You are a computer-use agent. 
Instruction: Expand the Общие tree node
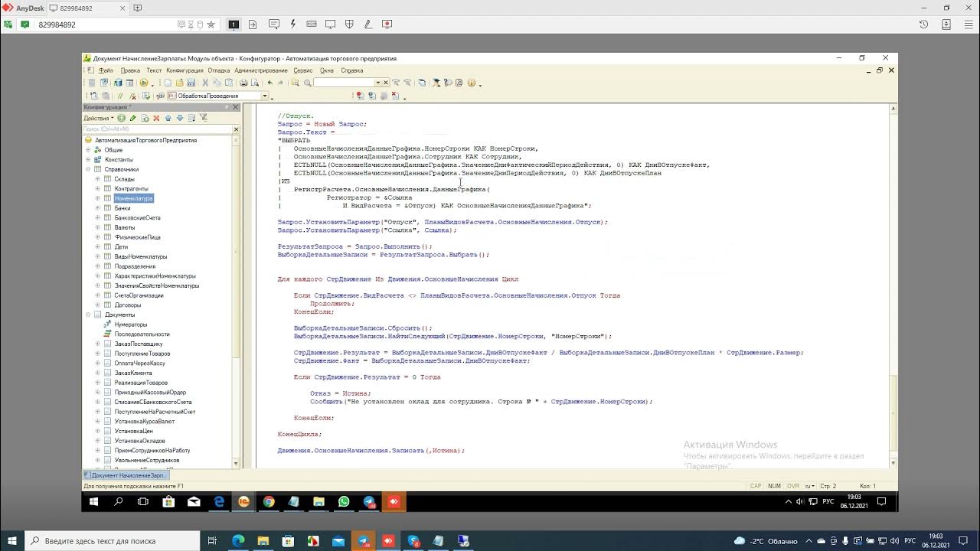[89, 150]
